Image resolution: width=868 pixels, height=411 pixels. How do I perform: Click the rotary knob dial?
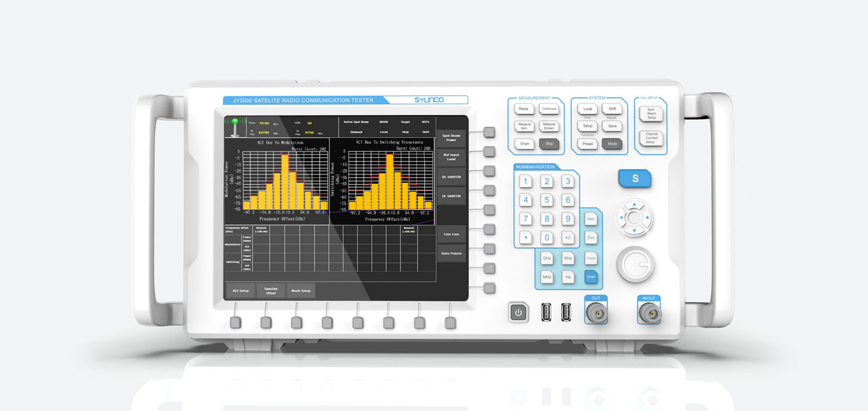pos(635,265)
